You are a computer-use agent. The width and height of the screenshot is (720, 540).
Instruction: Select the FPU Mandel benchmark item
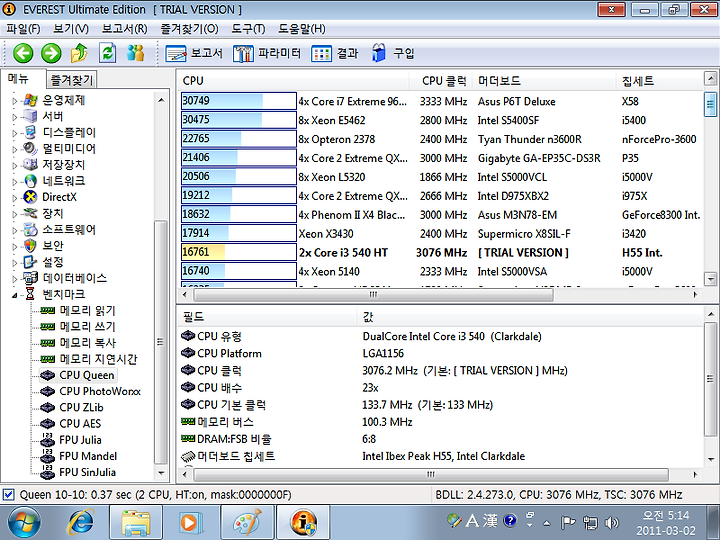[78, 456]
